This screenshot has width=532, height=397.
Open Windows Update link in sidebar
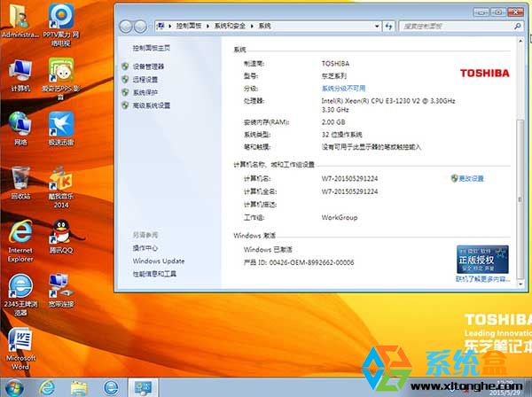159,261
